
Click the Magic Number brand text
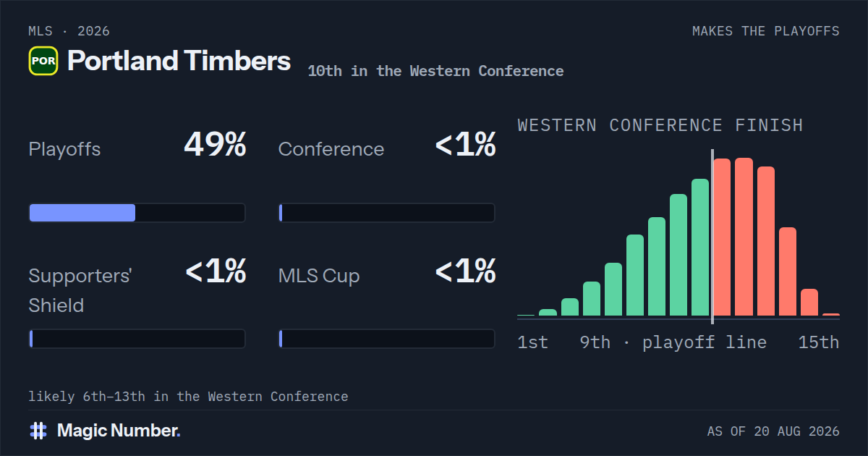coord(119,431)
